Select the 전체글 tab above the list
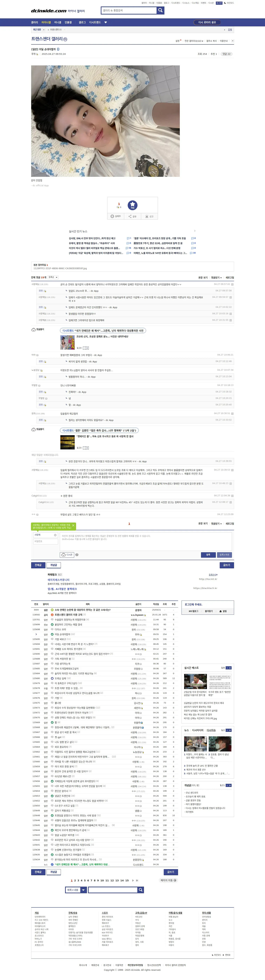The height and width of the screenshot is (980, 265). (x=38, y=565)
